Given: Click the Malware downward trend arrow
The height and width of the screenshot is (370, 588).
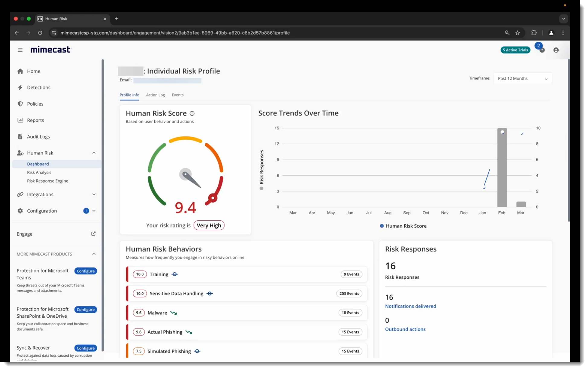Looking at the screenshot, I should click(174, 313).
